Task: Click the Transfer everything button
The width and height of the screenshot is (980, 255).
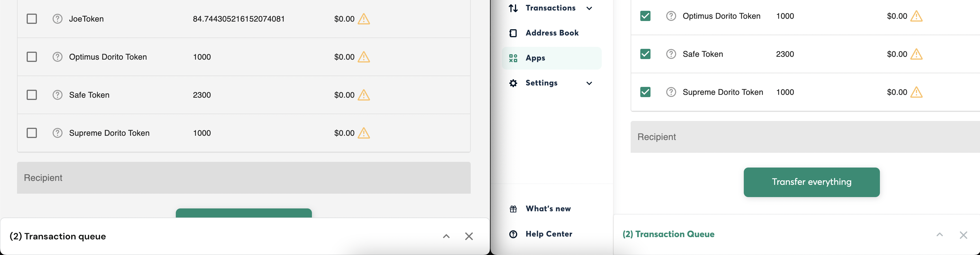Action: pyautogui.click(x=811, y=182)
